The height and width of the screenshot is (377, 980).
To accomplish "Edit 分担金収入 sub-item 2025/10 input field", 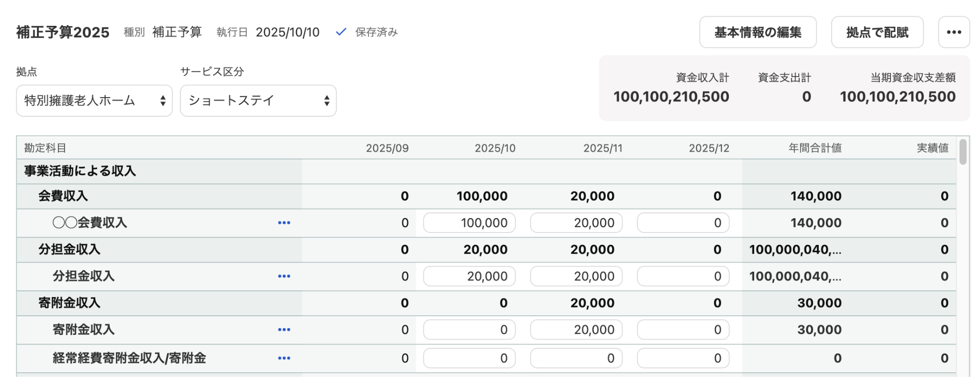I will tap(469, 277).
